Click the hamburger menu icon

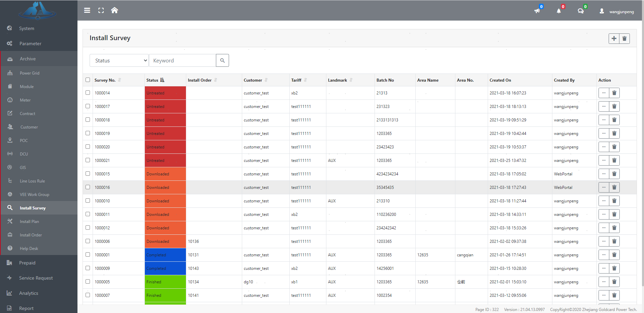click(x=87, y=10)
